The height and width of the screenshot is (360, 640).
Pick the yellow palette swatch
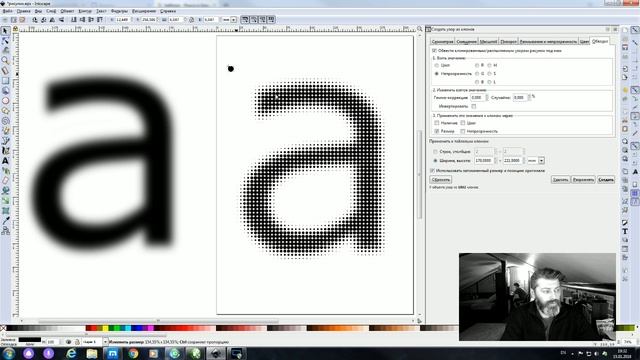pyautogui.click(x=105, y=328)
